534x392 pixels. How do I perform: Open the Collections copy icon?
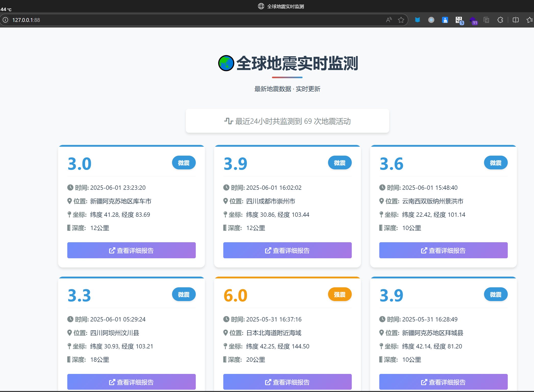coord(486,20)
